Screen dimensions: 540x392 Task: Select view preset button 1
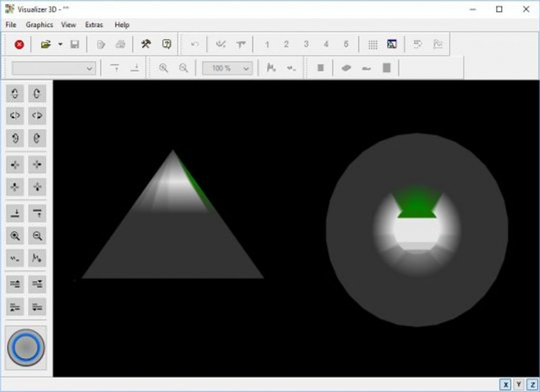[x=267, y=45]
